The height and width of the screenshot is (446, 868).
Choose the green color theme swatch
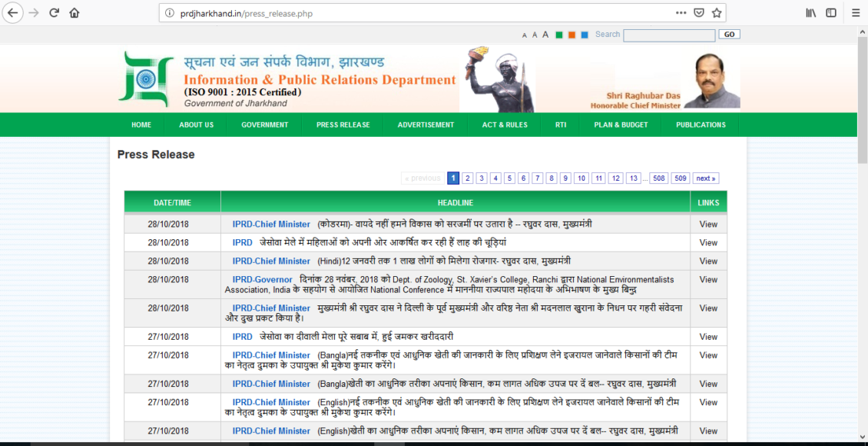(559, 35)
